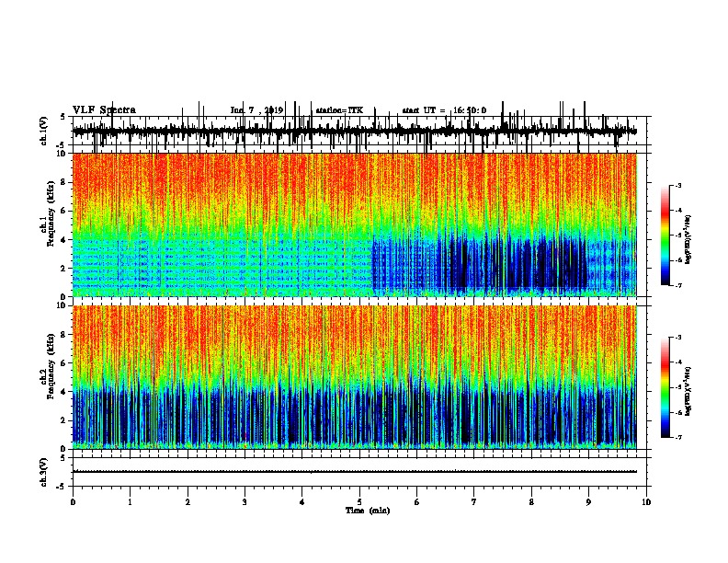Select the ch.1 color bar log(PSD) label
The height and width of the screenshot is (563, 728).
coord(688,239)
